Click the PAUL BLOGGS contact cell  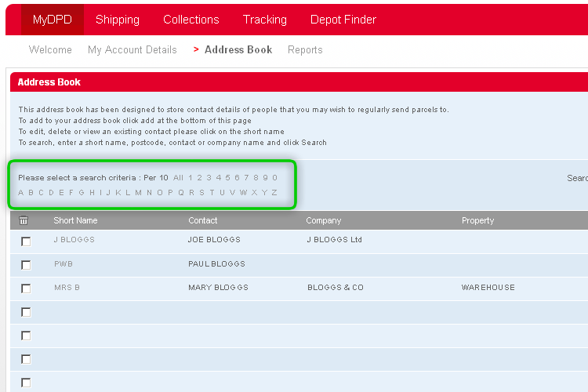216,264
